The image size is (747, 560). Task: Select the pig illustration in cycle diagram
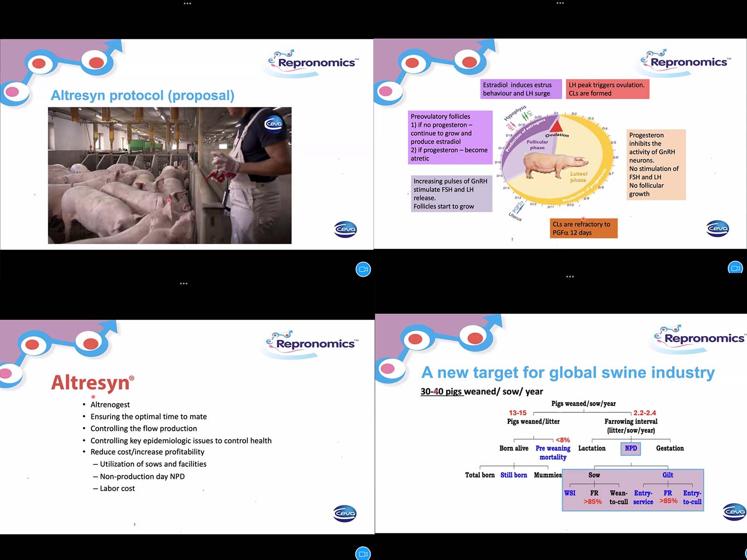[554, 166]
